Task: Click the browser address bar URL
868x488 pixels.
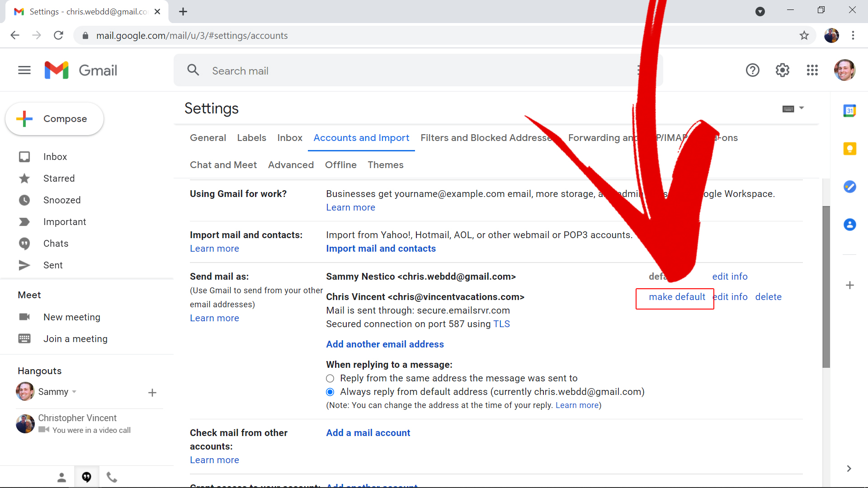Action: coord(192,35)
